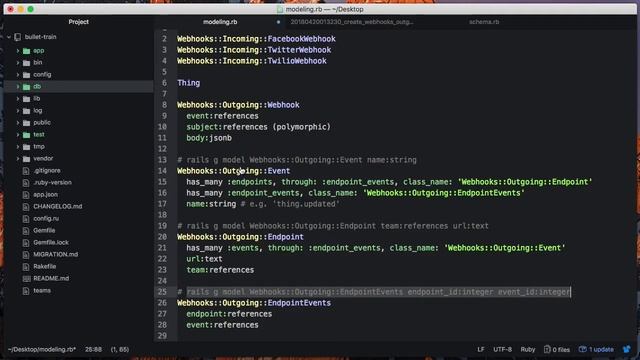Click the README.md book icon

[26, 279]
